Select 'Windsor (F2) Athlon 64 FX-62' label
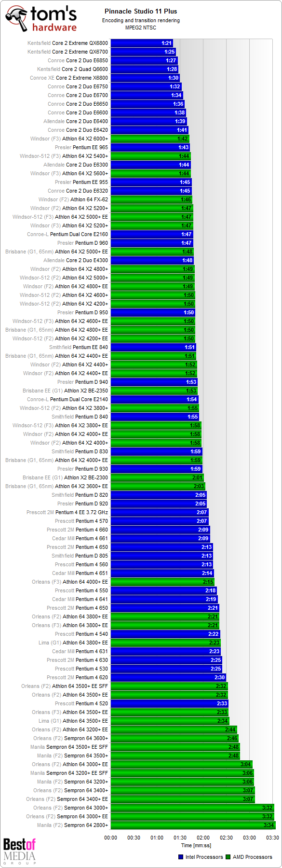The width and height of the screenshot is (282, 868). pyautogui.click(x=73, y=199)
